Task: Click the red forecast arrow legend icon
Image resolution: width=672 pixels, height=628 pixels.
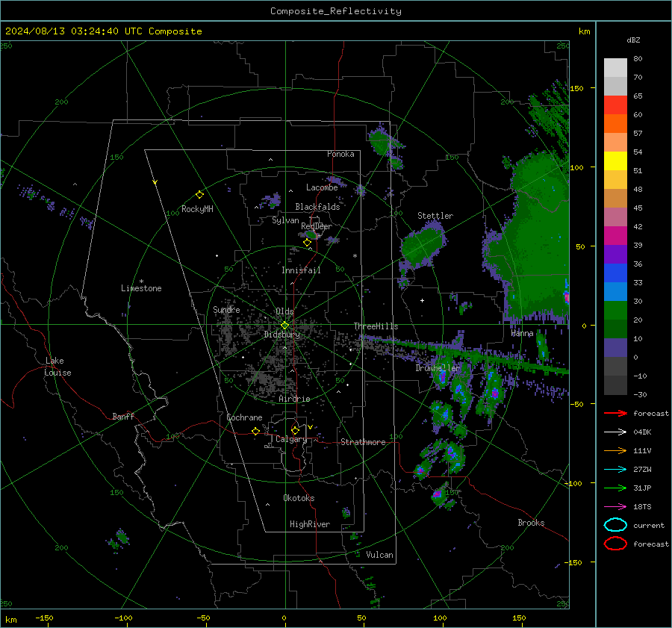Action: (615, 413)
